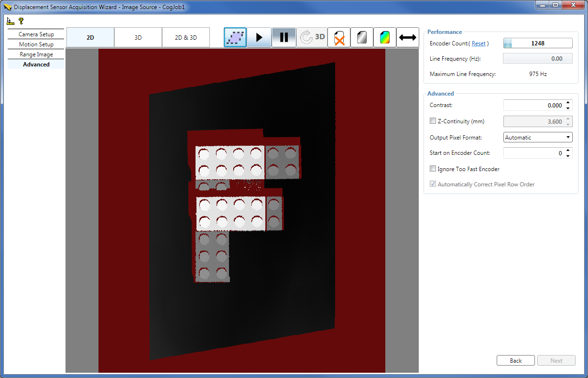Open the measurement ruler tool icon

(10, 21)
